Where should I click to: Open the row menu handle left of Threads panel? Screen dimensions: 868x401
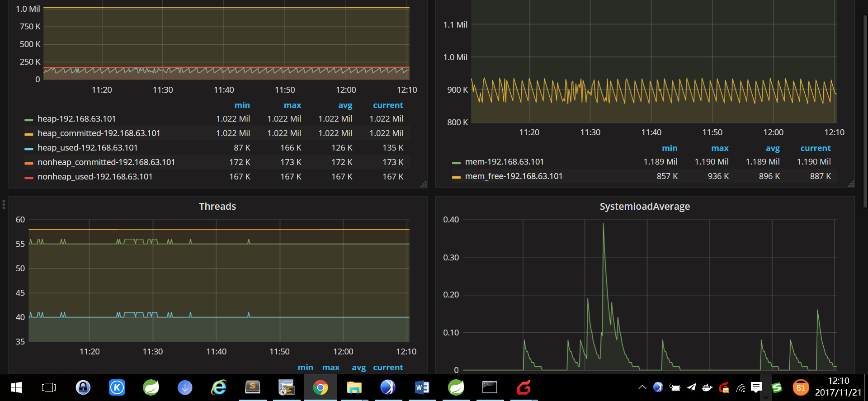coord(4,205)
